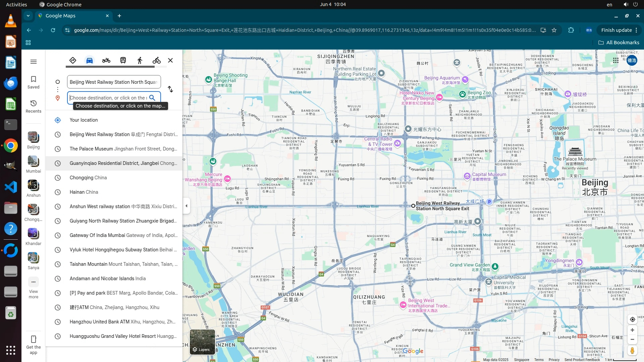644x362 pixels.
Task: Select the Transit travel mode icon
Action: coord(123,60)
